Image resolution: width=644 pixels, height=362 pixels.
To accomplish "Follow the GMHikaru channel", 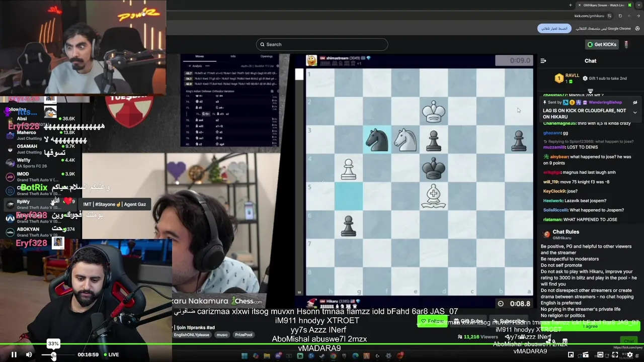I will click(433, 321).
